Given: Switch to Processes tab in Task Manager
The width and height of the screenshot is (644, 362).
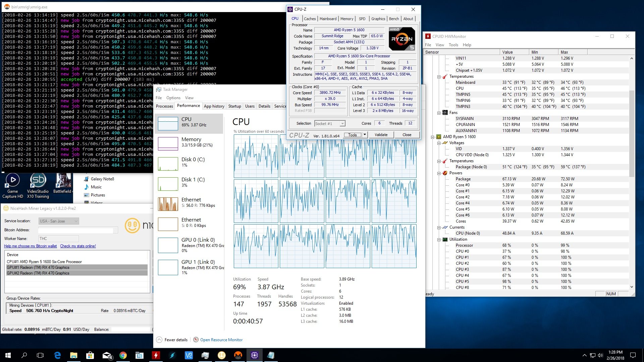Looking at the screenshot, I should point(164,106).
